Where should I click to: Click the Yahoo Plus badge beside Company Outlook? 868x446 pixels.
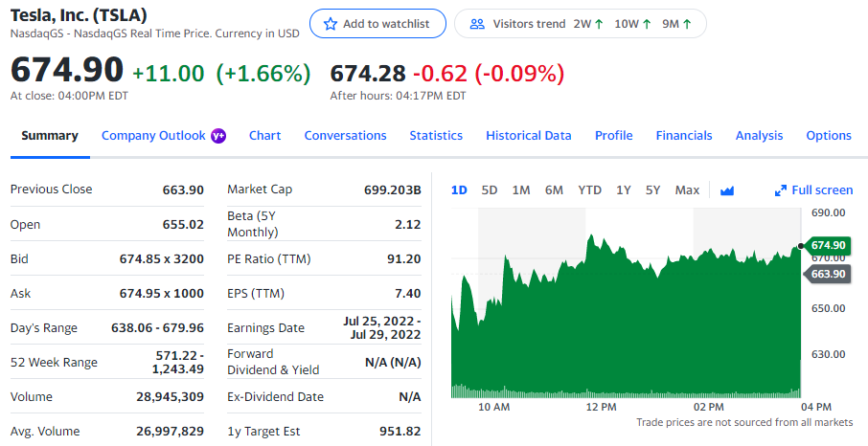pos(218,136)
